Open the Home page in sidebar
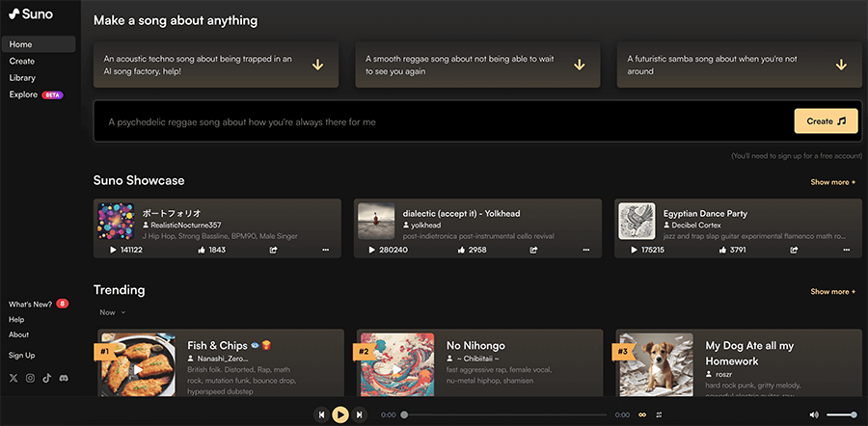868x426 pixels. click(39, 44)
